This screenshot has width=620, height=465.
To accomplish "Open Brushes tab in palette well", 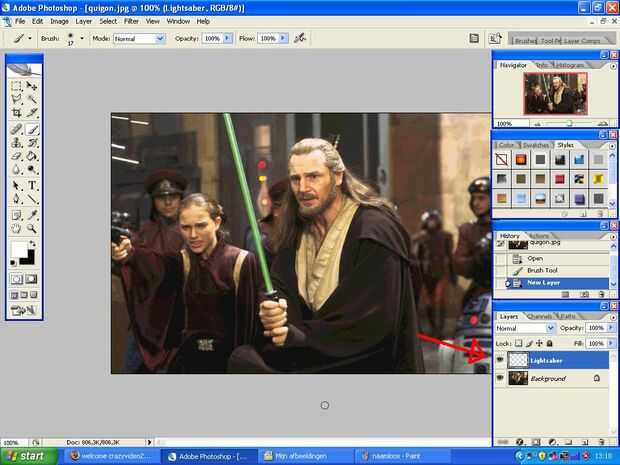I will (525, 41).
